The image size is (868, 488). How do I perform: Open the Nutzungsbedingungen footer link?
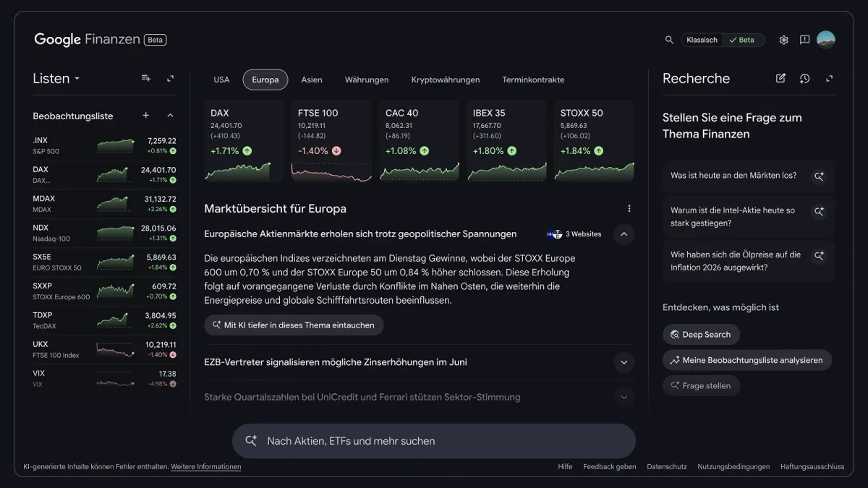click(x=733, y=467)
